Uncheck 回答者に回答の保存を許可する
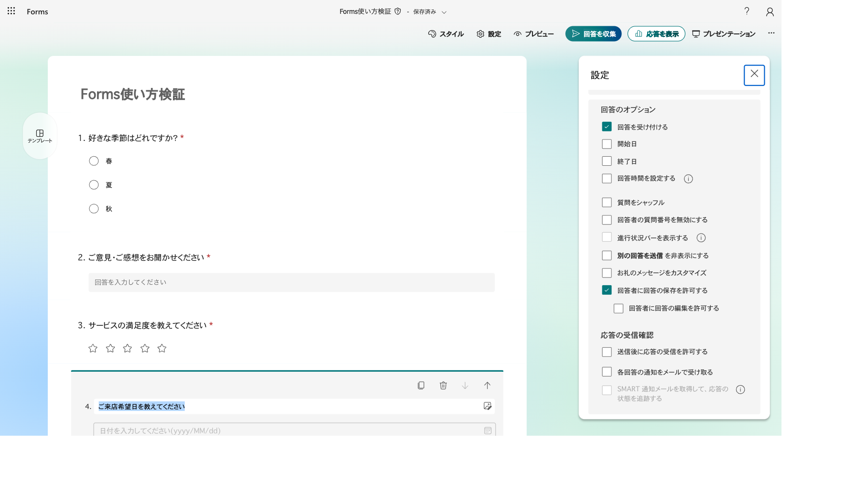Viewport: 868px width, 484px height. (x=607, y=290)
